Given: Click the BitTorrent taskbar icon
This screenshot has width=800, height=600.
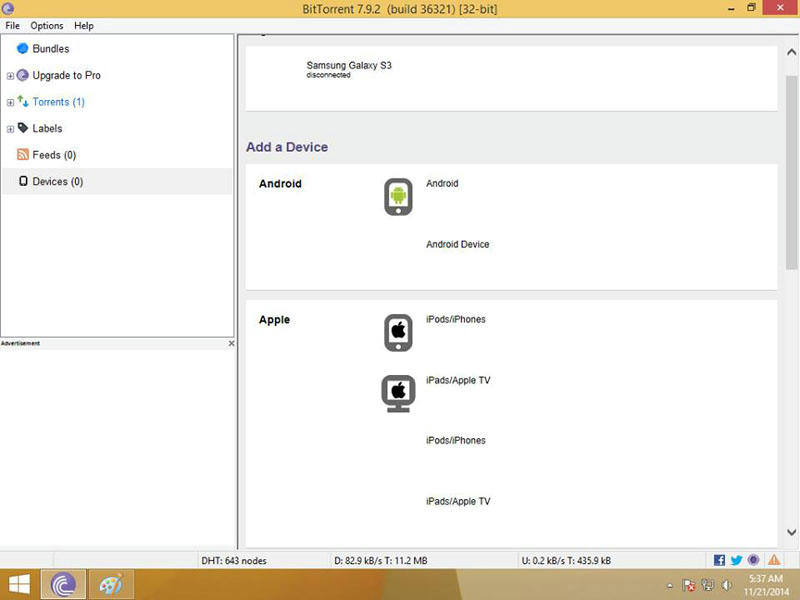Looking at the screenshot, I should 63,584.
